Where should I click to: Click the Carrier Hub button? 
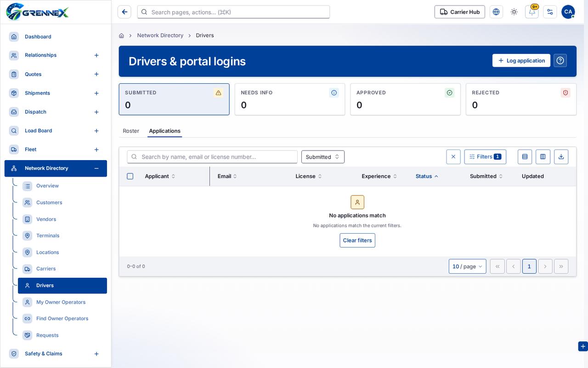[459, 12]
